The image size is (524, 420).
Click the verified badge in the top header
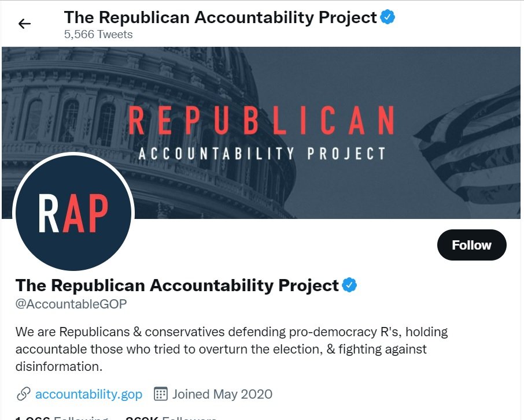point(388,17)
